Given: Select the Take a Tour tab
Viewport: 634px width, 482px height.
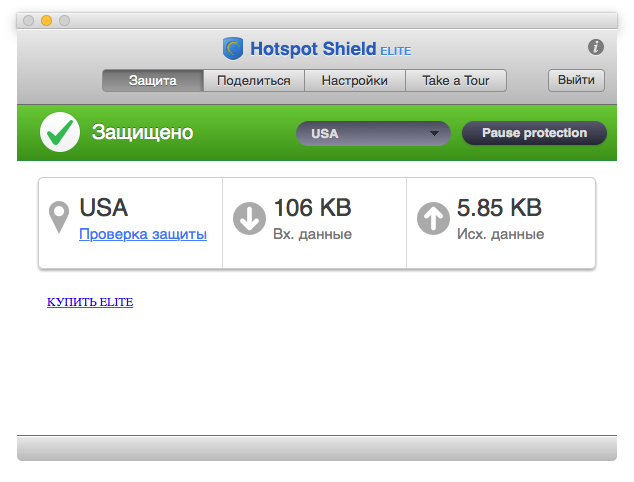Looking at the screenshot, I should (456, 80).
